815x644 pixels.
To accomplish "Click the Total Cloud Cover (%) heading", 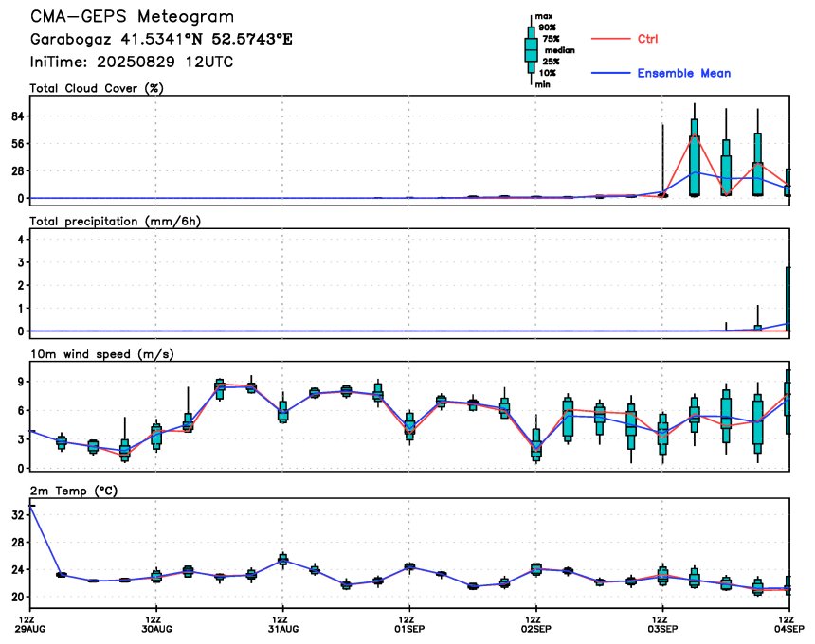I will (97, 88).
